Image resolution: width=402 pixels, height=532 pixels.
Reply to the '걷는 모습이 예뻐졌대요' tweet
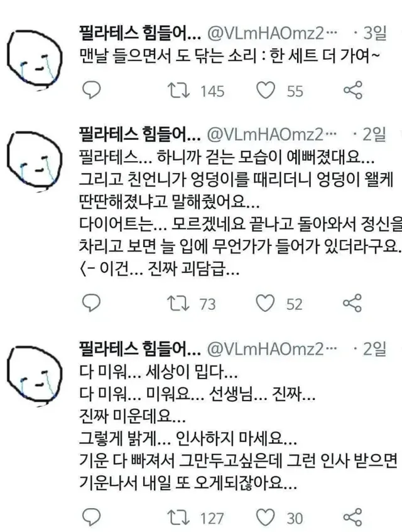[x=92, y=302]
